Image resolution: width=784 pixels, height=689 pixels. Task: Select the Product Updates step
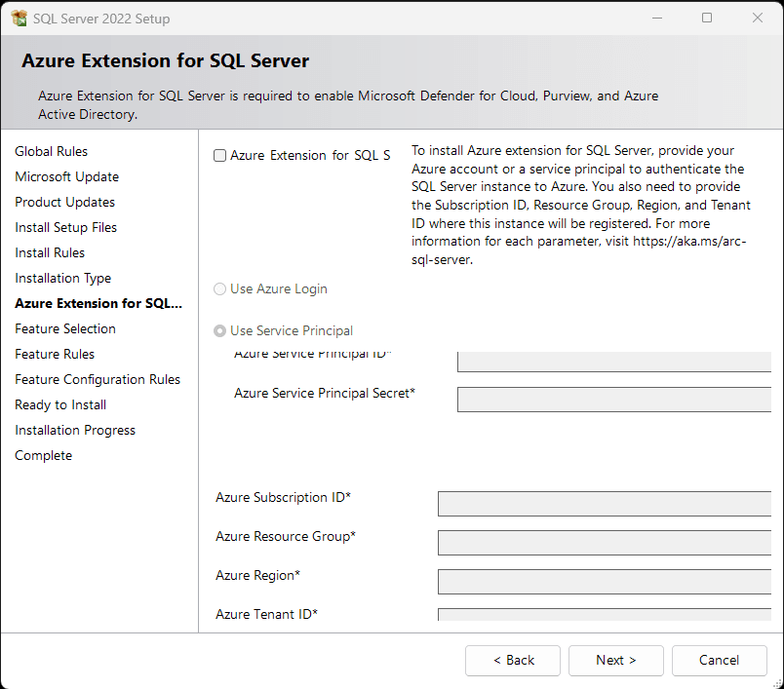click(x=65, y=203)
